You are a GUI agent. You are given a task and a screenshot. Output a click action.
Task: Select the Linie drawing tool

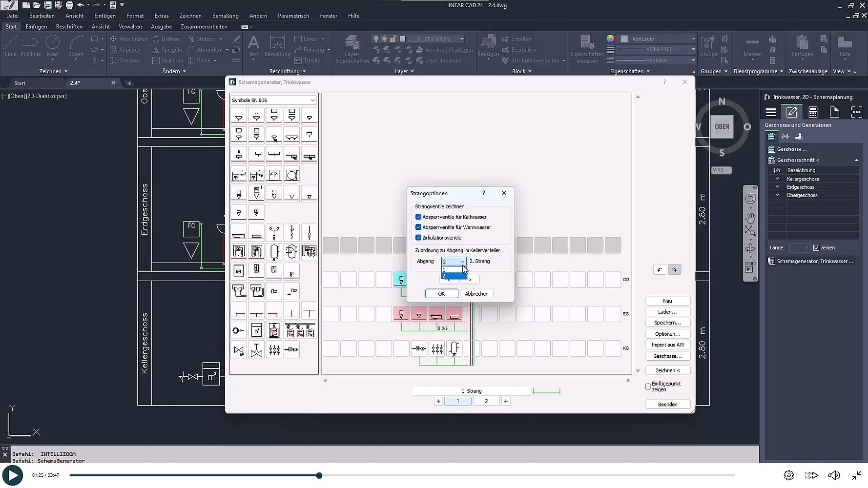tap(10, 46)
